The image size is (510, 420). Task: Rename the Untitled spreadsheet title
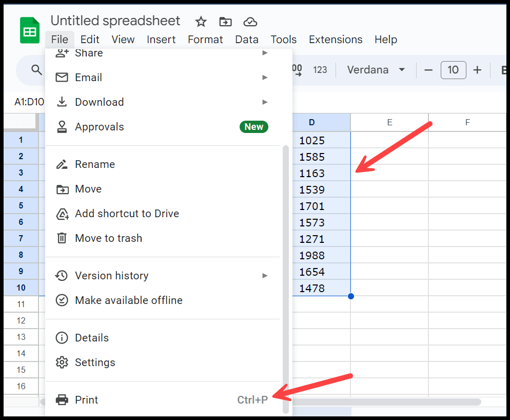(115, 21)
